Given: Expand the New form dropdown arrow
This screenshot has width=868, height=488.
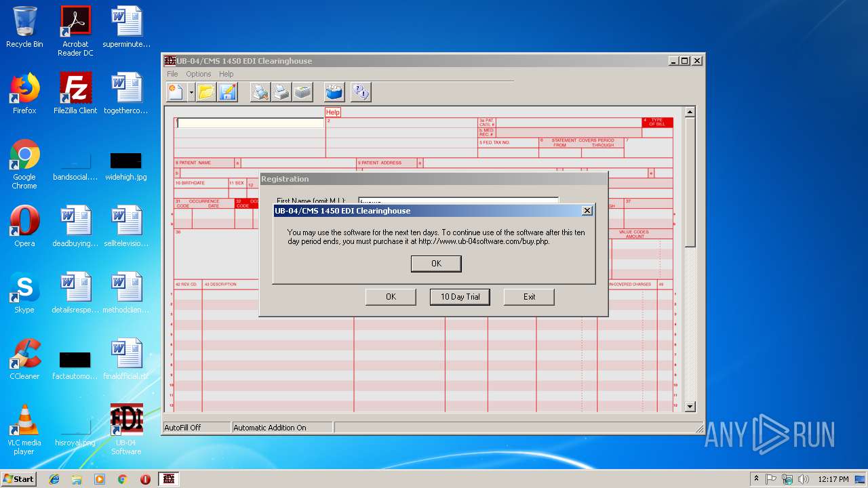Looking at the screenshot, I should tap(191, 92).
